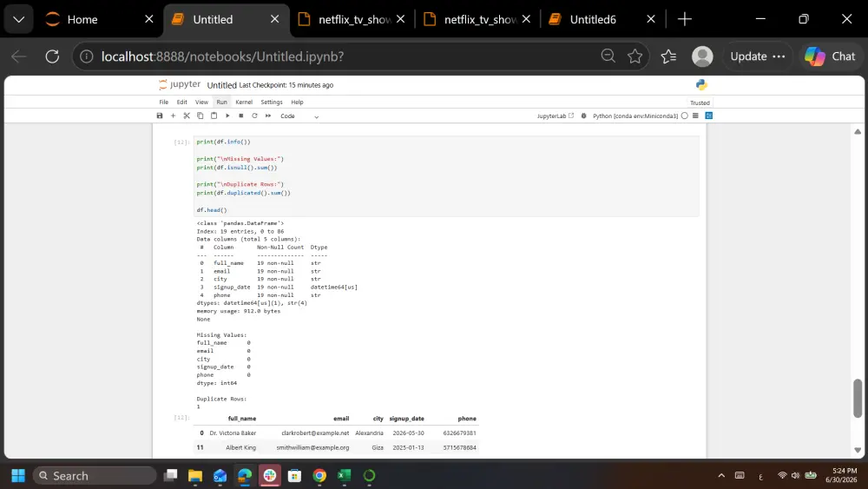Select the Dr. Victoria Baker table cell

(x=233, y=433)
